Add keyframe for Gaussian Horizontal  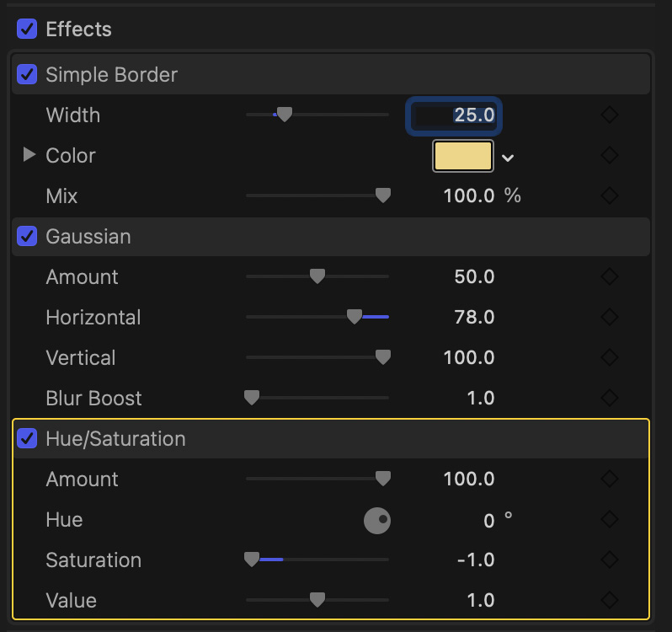point(610,318)
